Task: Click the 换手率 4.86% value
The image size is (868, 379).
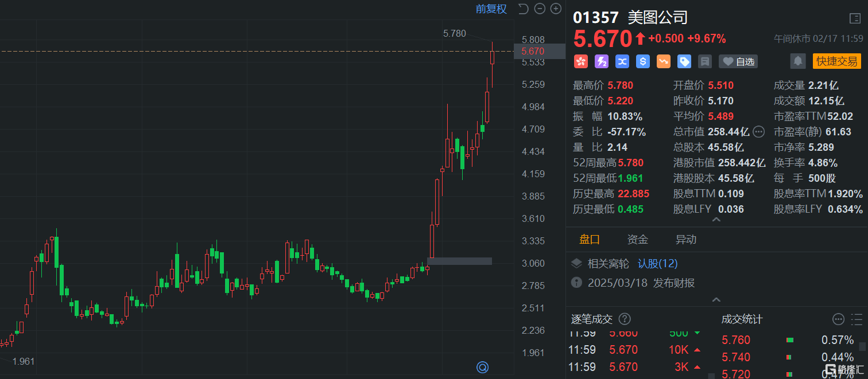Action: [x=823, y=163]
